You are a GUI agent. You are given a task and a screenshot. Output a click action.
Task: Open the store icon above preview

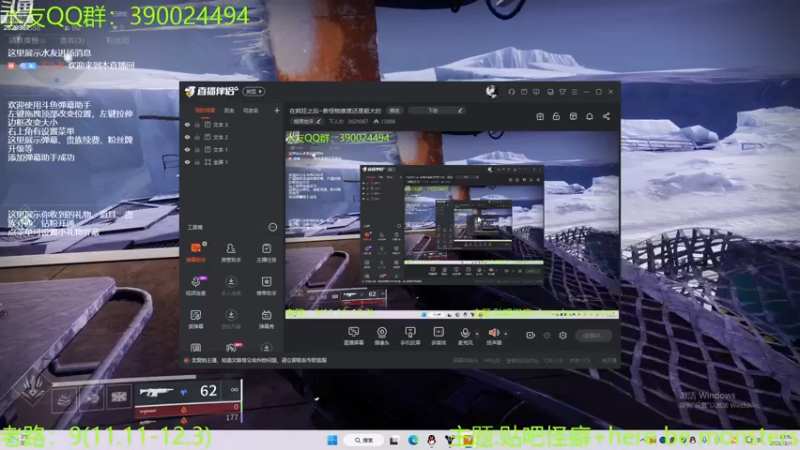[573, 116]
